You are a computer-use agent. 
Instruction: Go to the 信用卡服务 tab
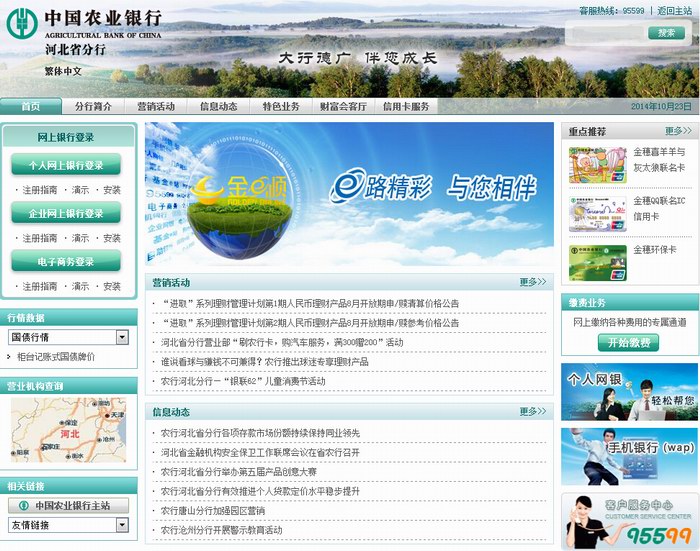[x=406, y=107]
